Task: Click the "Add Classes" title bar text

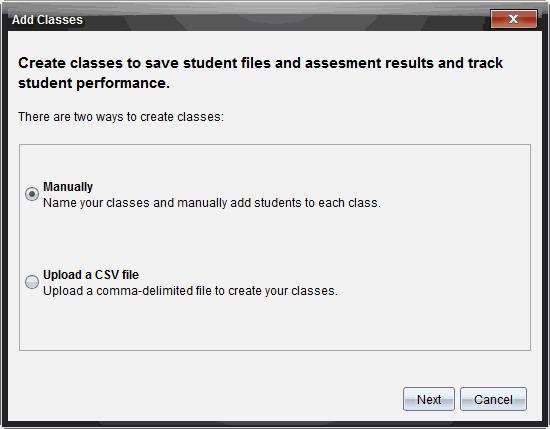Action: point(47,20)
